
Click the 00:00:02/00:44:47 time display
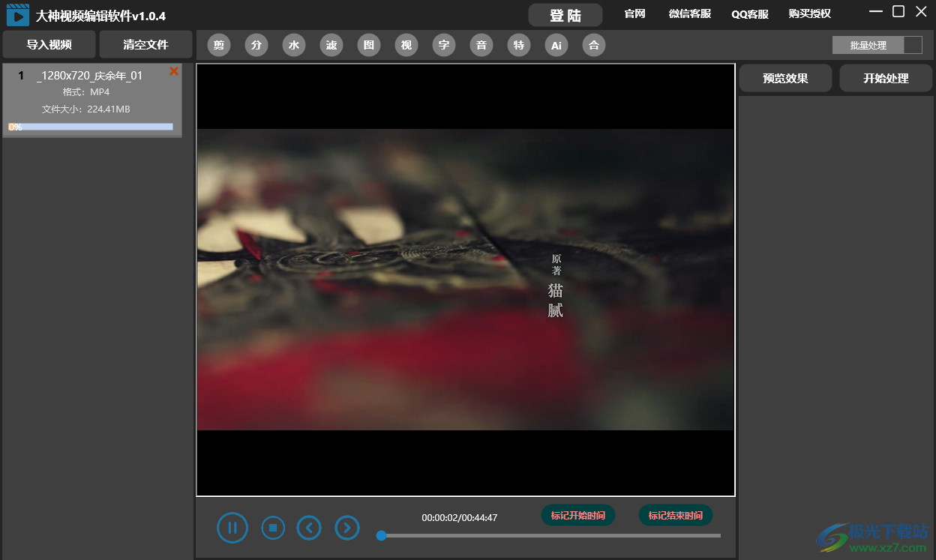(460, 518)
